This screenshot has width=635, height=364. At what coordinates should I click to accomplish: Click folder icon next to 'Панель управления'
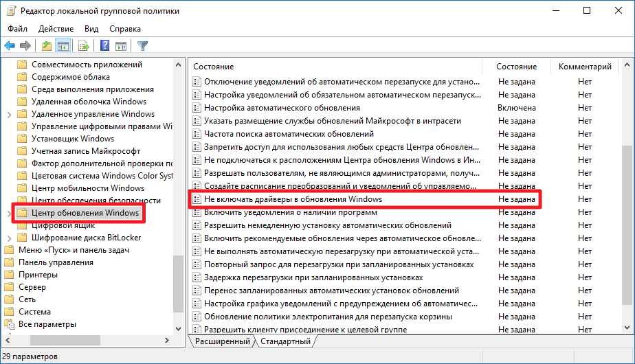(9, 262)
